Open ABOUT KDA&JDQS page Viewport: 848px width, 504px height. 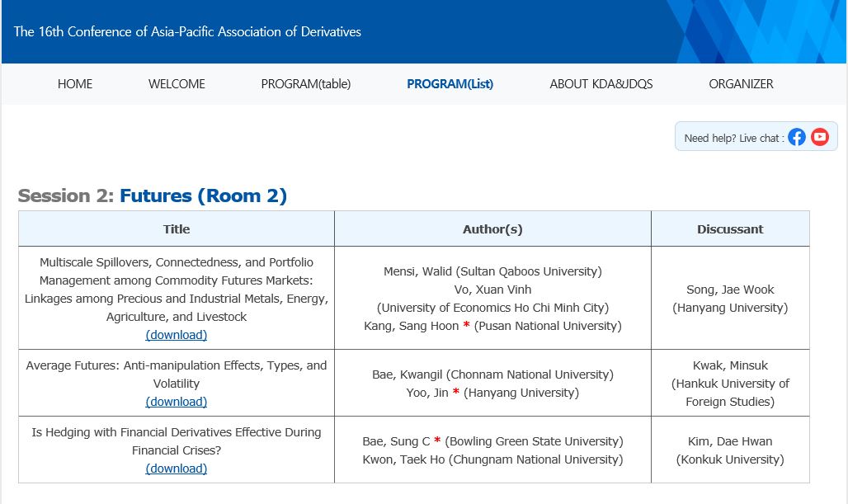601,84
